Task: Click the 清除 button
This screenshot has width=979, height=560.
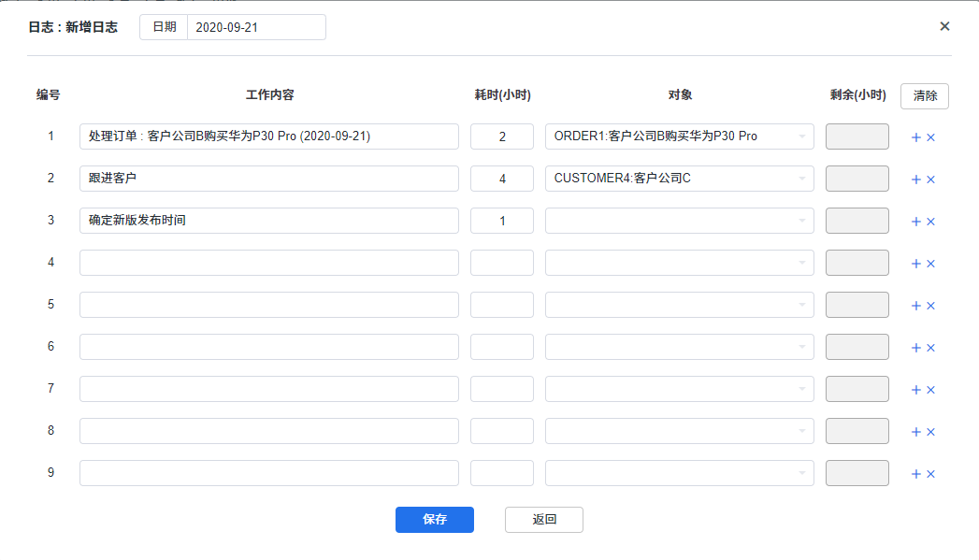Action: click(925, 96)
